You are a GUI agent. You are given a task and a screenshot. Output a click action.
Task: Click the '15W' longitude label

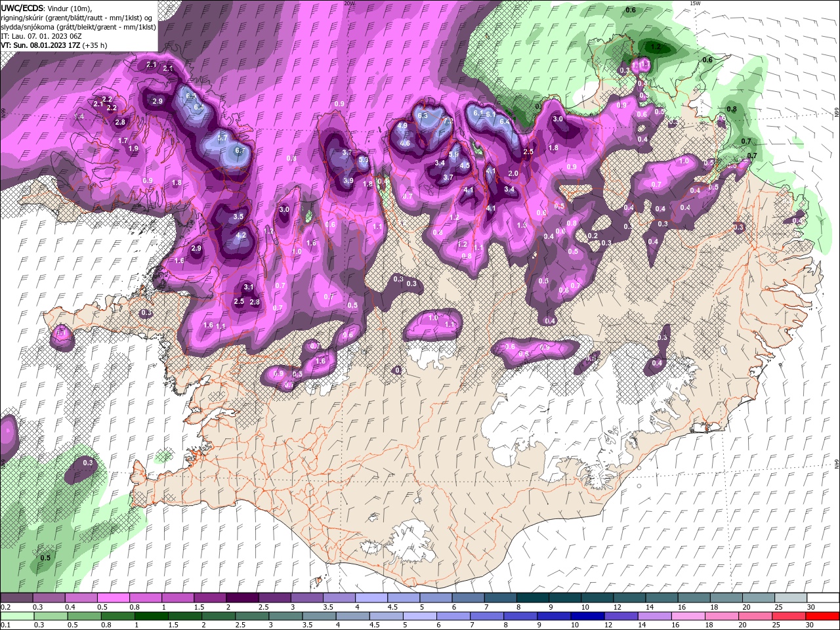pyautogui.click(x=694, y=3)
